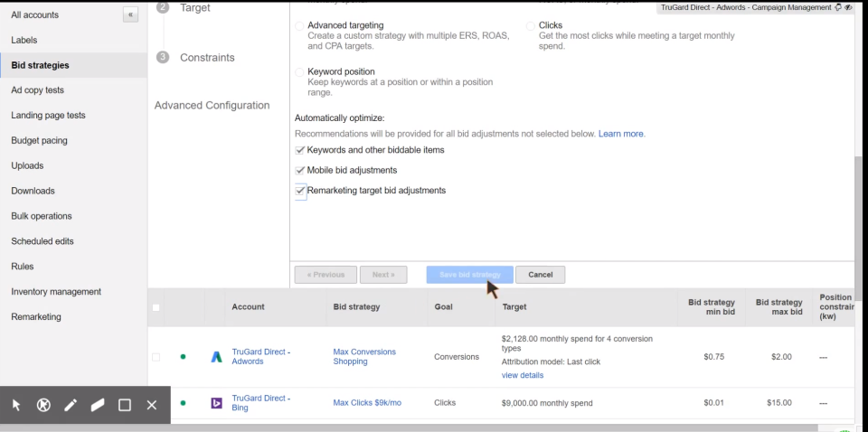The width and height of the screenshot is (868, 432).
Task: Tick the select-all checkbox in table header
Action: (156, 307)
